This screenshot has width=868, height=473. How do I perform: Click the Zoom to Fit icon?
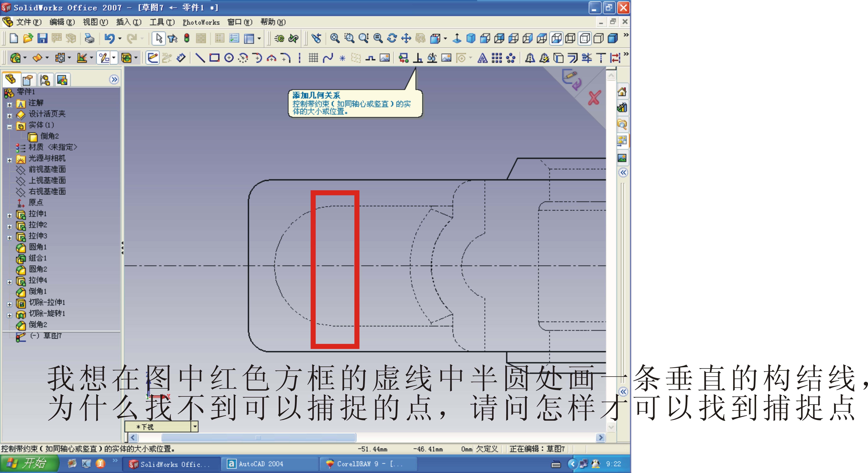click(335, 38)
